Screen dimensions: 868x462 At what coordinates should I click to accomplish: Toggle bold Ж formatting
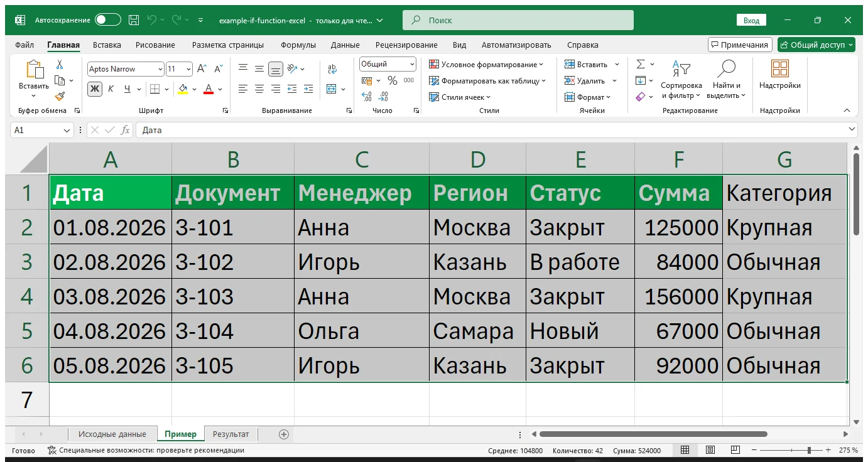tap(95, 89)
